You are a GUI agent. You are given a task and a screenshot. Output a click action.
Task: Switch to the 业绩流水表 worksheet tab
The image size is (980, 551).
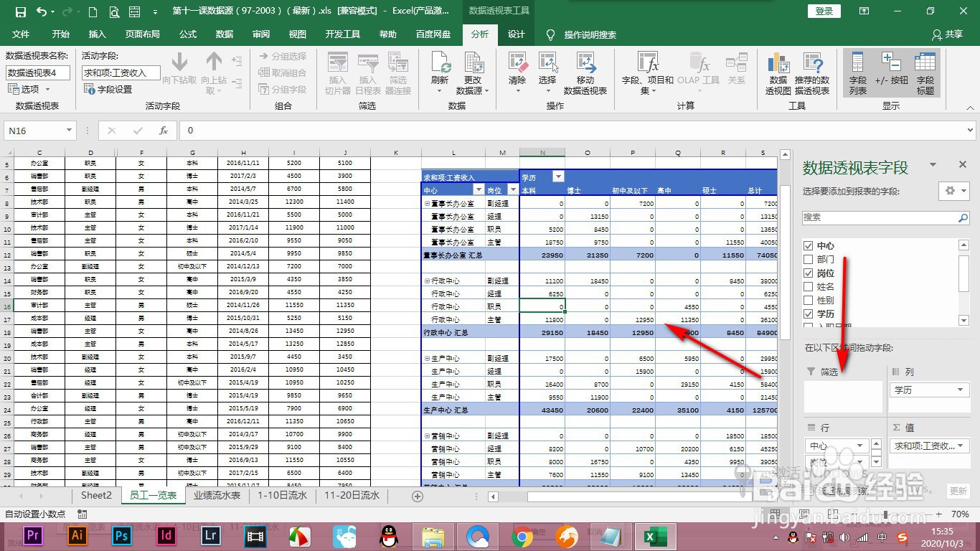[x=217, y=495]
